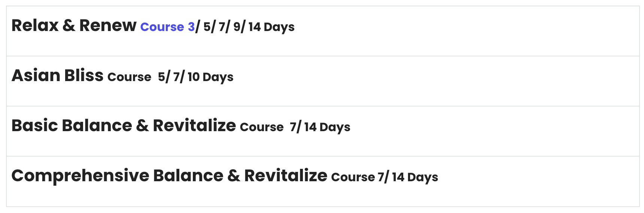Expand the Asian Bliss accordion row
The height and width of the screenshot is (213, 644).
[323, 81]
